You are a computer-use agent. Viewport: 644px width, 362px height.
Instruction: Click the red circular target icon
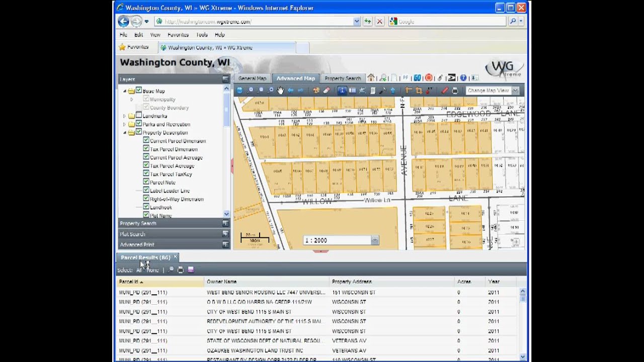(x=429, y=78)
